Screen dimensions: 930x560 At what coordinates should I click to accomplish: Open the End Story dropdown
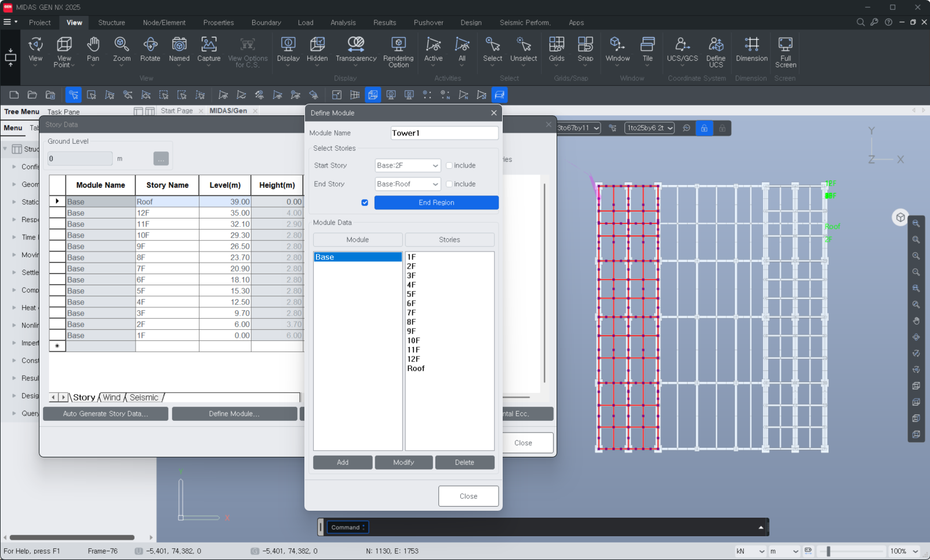click(x=408, y=184)
